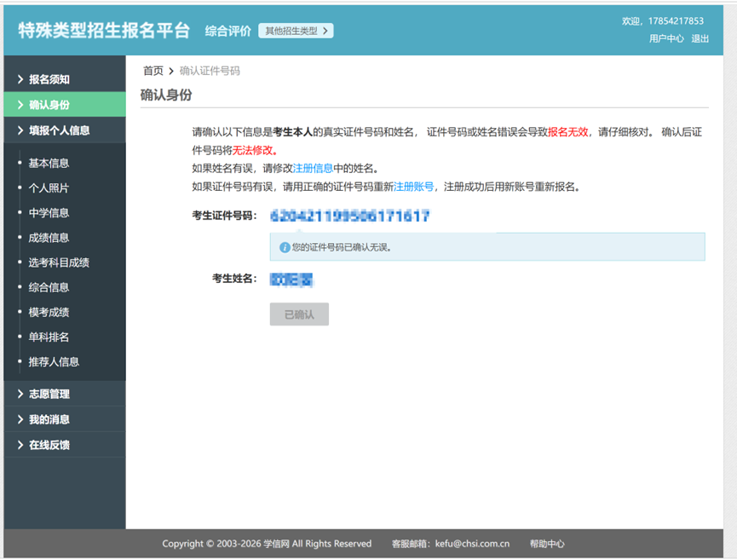The width and height of the screenshot is (737, 560).
Task: Open 单科排名 in the sidebar
Action: click(x=49, y=338)
